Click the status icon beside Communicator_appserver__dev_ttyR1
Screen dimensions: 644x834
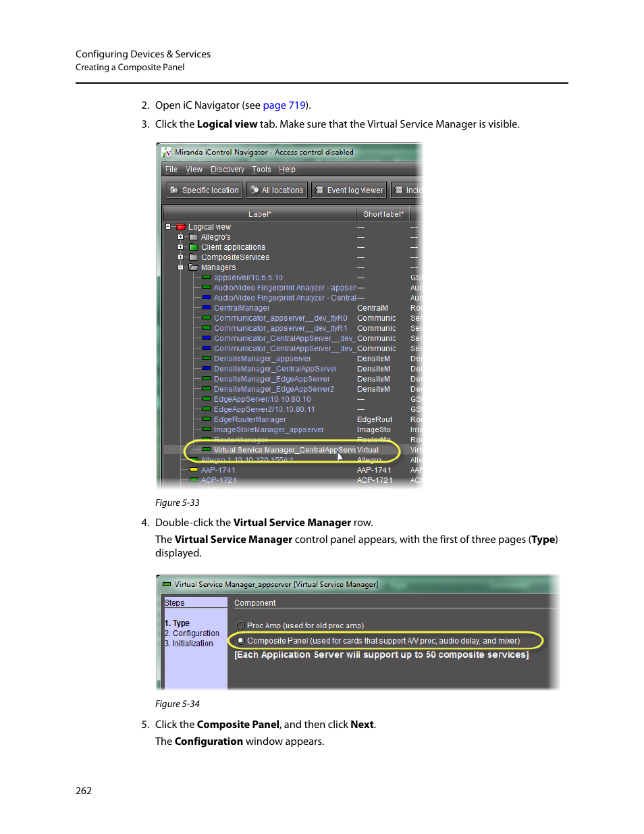click(x=207, y=328)
